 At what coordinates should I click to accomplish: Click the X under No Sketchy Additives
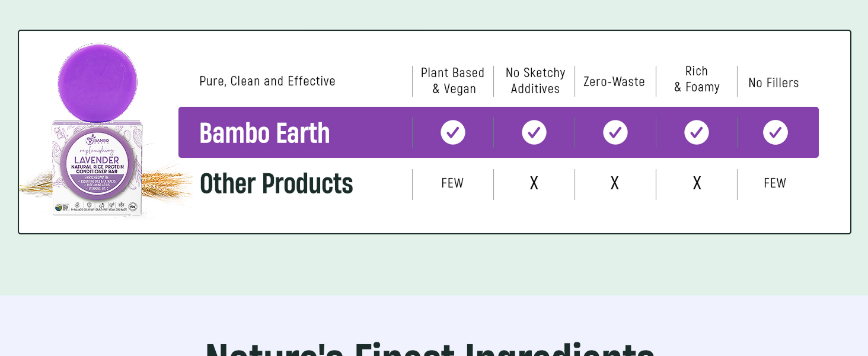[x=534, y=183]
